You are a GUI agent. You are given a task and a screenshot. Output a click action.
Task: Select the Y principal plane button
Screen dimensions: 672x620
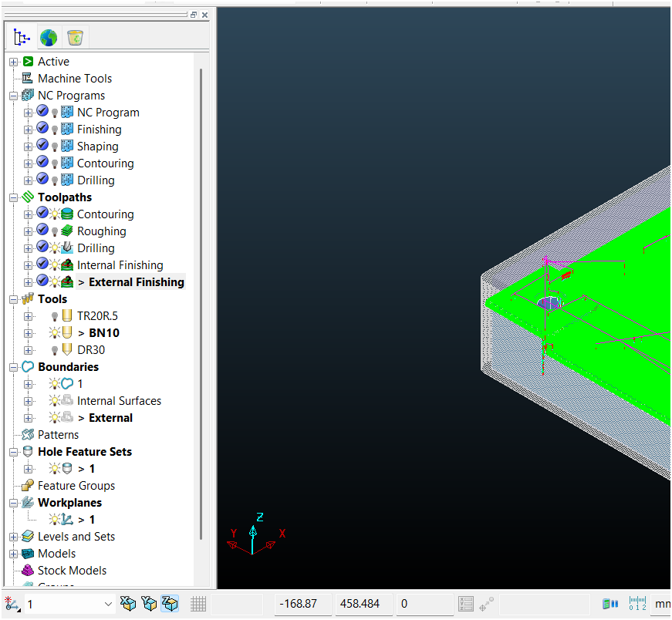coord(149,604)
